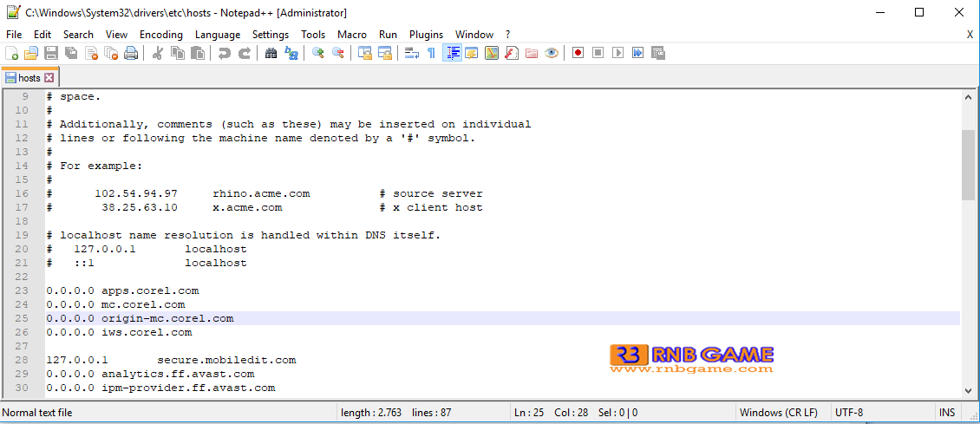Open Find with the binoculars icon

point(271,53)
